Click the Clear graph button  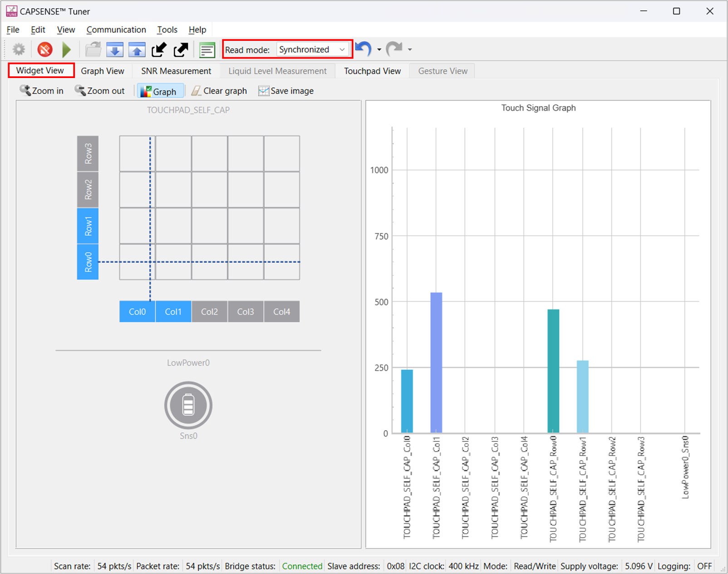point(219,91)
